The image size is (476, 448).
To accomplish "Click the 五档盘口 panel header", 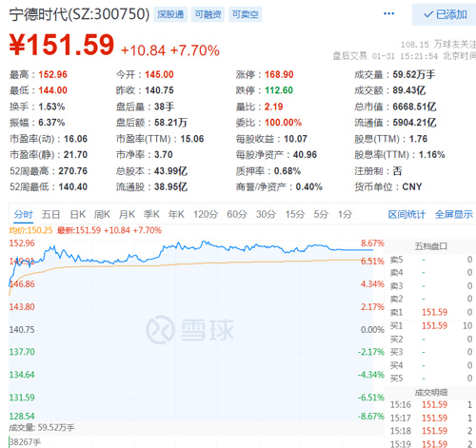I will point(431,246).
